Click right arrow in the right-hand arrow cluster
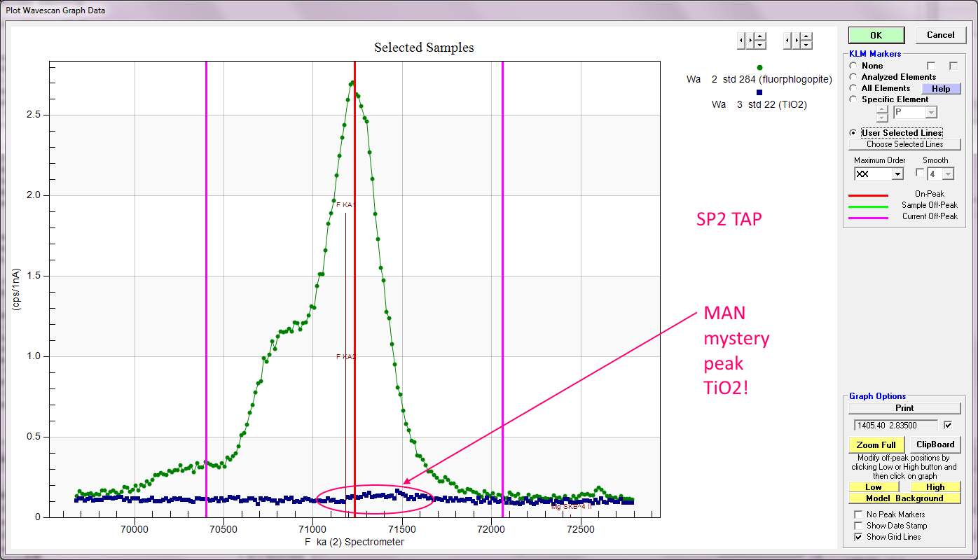 point(797,41)
